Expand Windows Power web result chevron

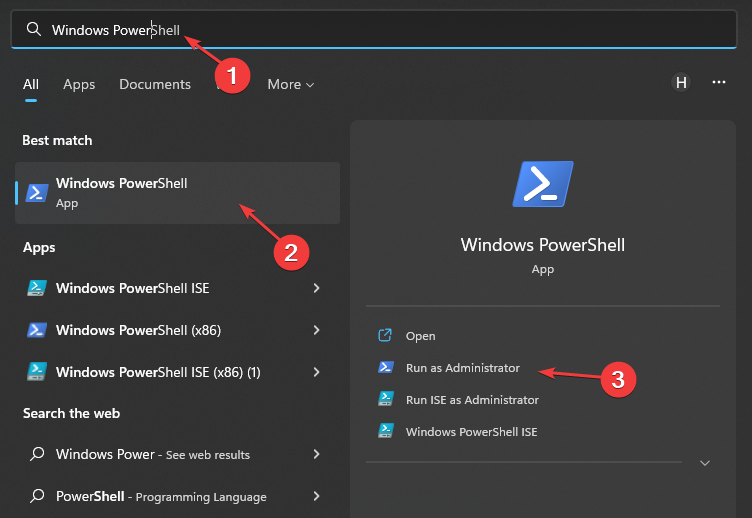(317, 454)
